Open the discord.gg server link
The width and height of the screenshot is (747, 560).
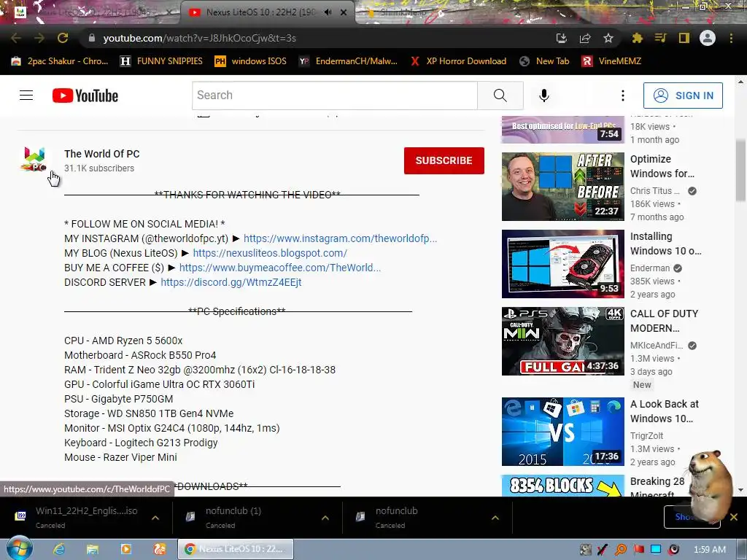click(231, 282)
